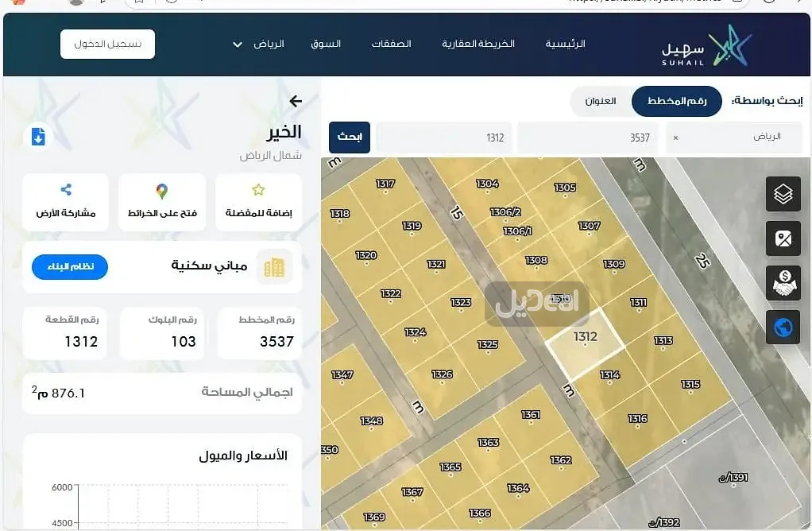Add the land to favorites (star)

coord(258,202)
